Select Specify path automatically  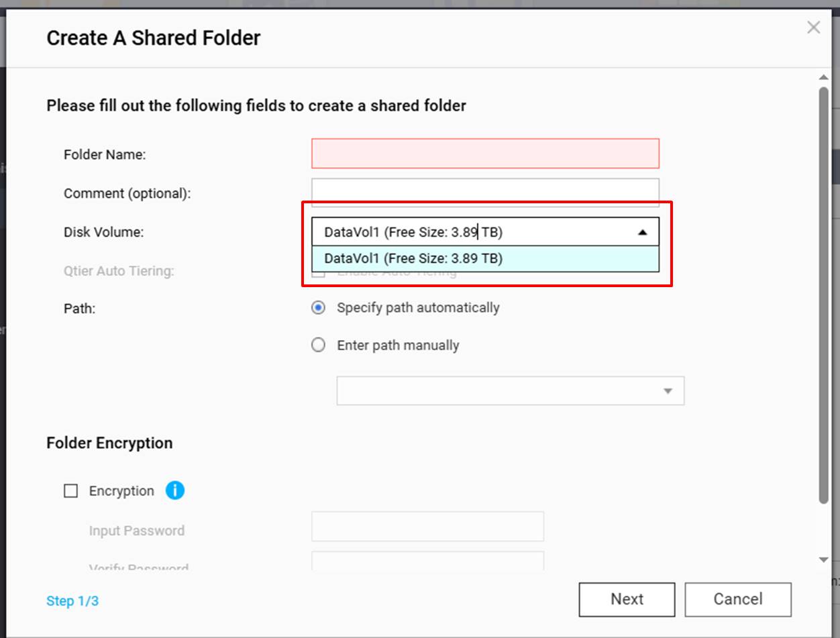pos(319,308)
